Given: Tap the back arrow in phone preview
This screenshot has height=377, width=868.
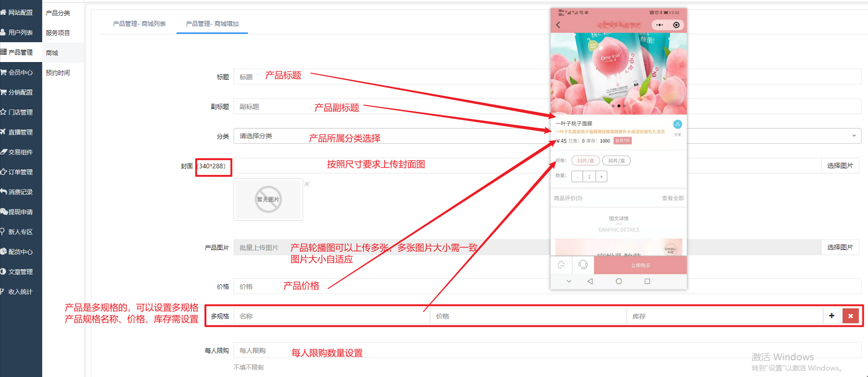Looking at the screenshot, I should 558,25.
